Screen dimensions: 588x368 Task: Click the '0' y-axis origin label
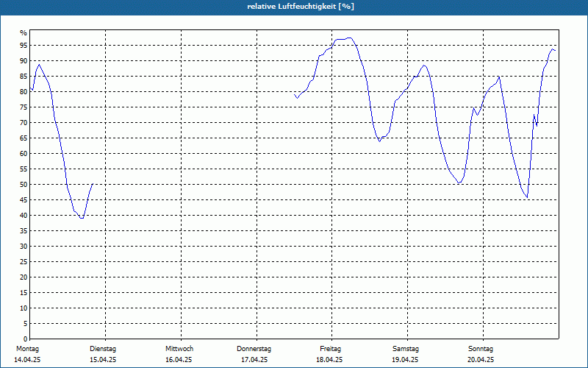tap(25, 339)
